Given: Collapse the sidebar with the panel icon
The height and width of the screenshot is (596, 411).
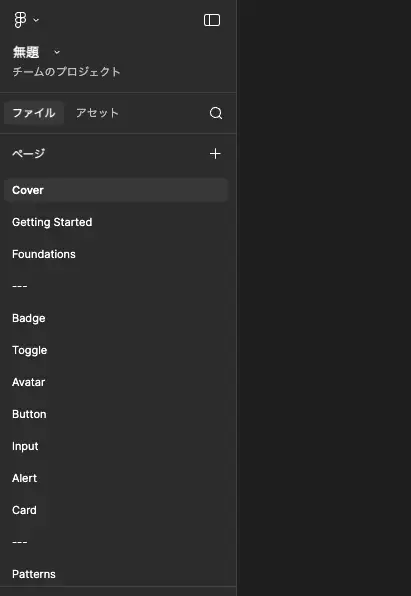Looking at the screenshot, I should pos(212,20).
